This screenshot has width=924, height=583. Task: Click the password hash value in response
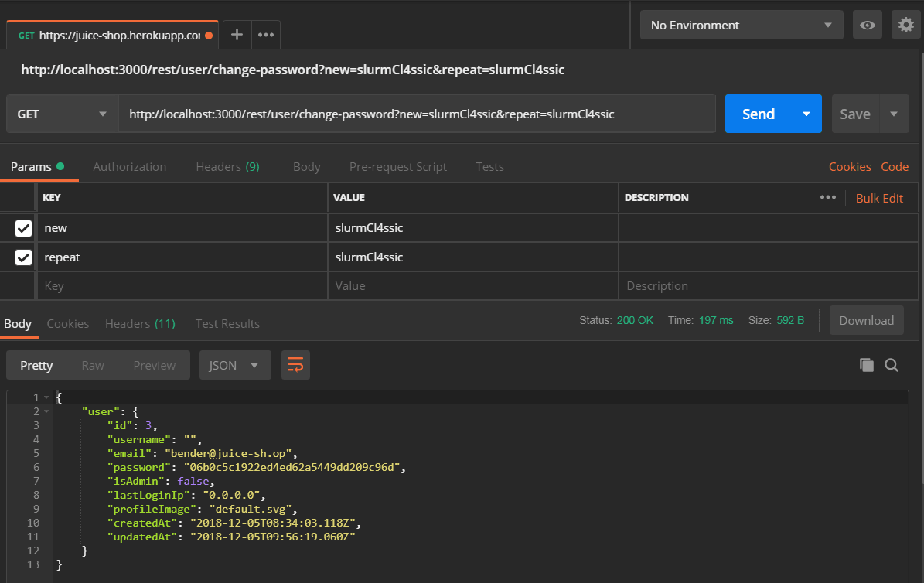292,468
